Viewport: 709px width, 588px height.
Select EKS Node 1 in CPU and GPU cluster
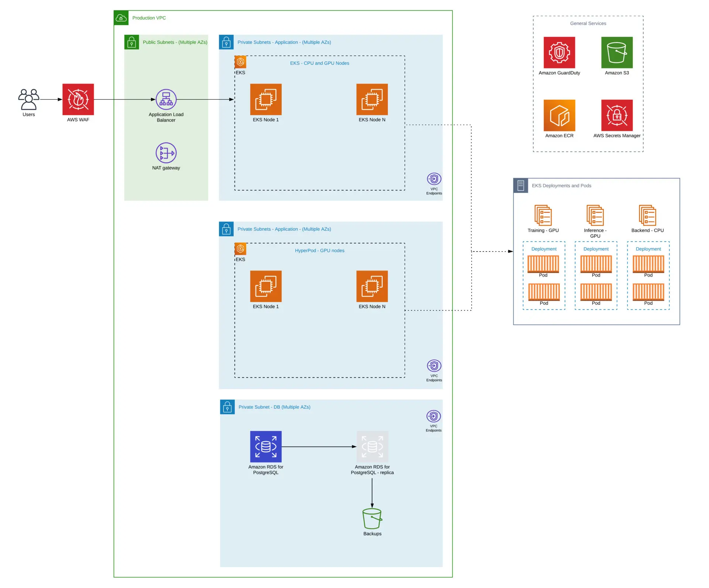[266, 99]
